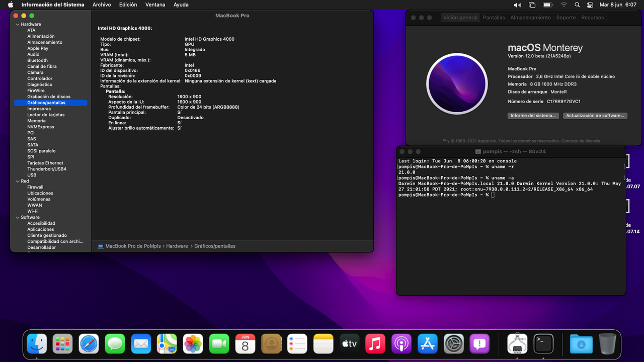The image size is (644, 362).
Task: Select Almacenamiento in the sidebar
Action: (x=45, y=42)
